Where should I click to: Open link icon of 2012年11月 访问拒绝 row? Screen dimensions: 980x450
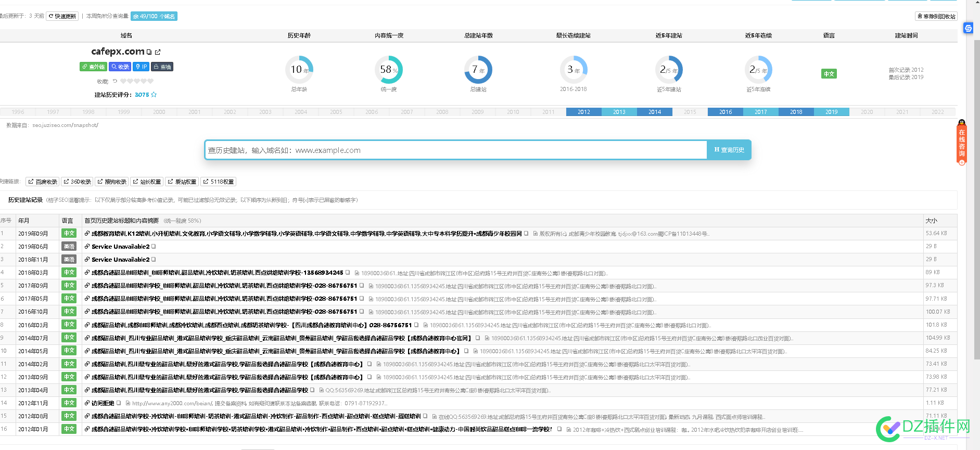[x=87, y=403]
